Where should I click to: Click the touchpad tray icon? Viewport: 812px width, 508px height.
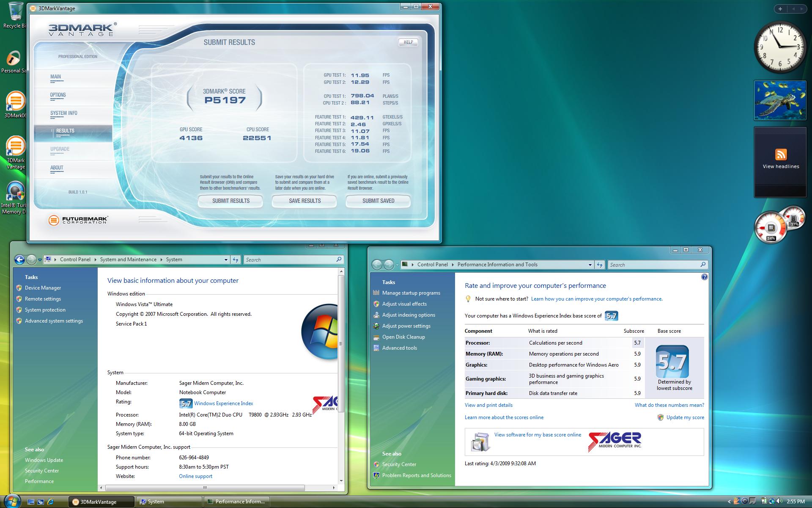(753, 501)
